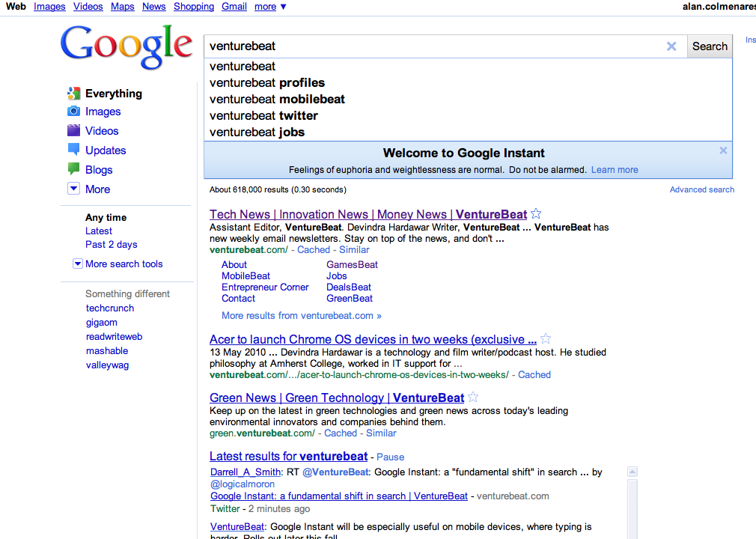Switch to Maps in top navigation
This screenshot has width=756, height=539.
123,7
